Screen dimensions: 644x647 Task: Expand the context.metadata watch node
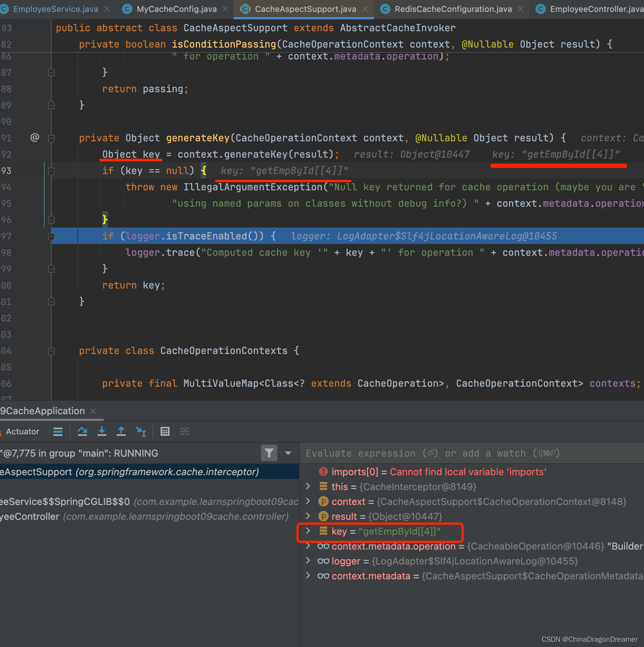[x=308, y=576]
